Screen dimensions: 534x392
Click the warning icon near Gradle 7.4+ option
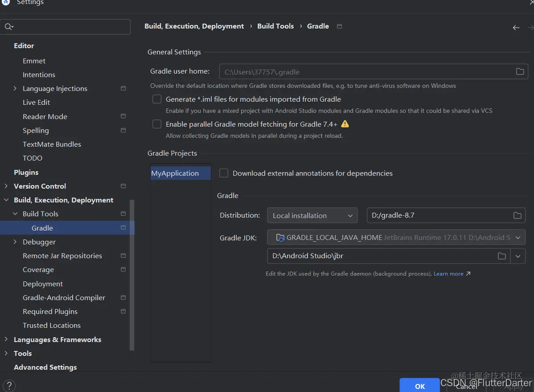coord(345,124)
